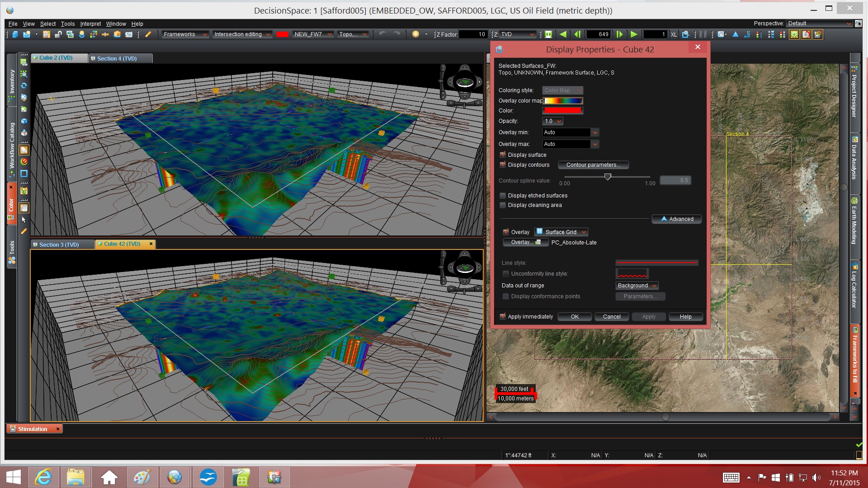
Task: Enable Display etched surfaces checkbox
Action: click(503, 195)
